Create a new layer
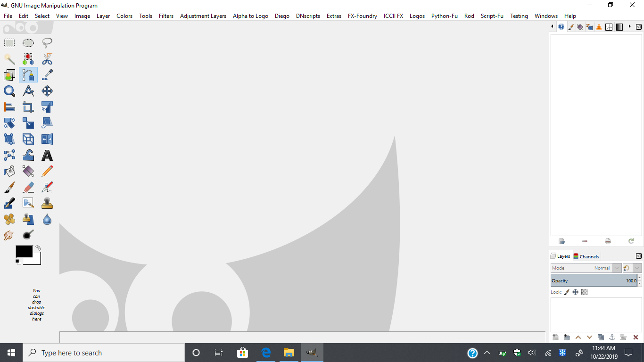The image size is (644, 362). point(555,337)
